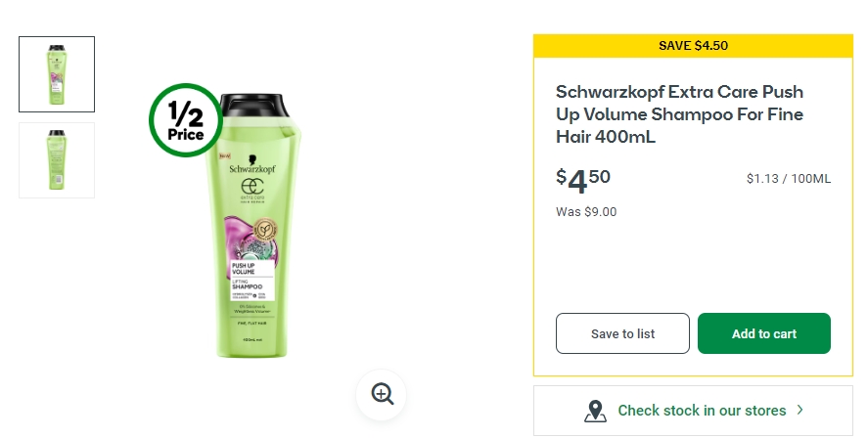Screen dimensions: 868x438
Task: Click the Schwarzkopf product title
Action: [x=680, y=114]
